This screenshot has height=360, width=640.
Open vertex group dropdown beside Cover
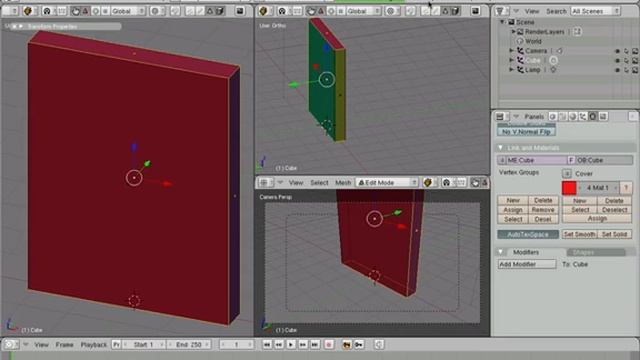coord(567,173)
